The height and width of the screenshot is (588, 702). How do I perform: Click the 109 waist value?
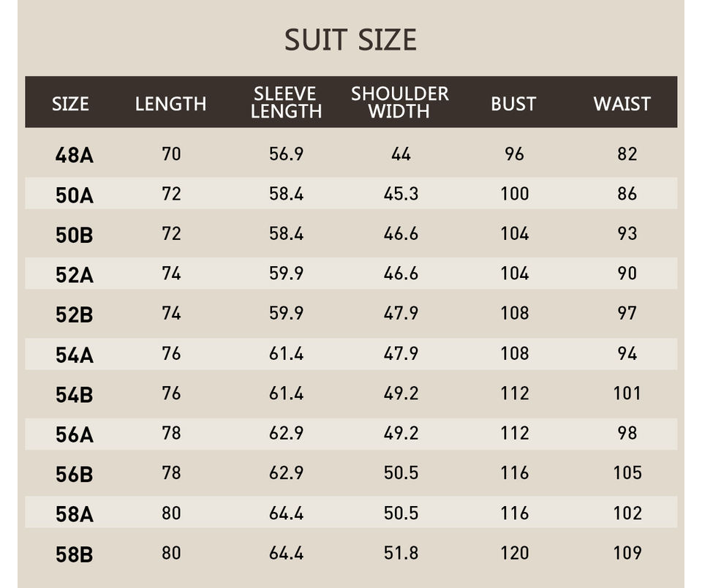(x=627, y=553)
